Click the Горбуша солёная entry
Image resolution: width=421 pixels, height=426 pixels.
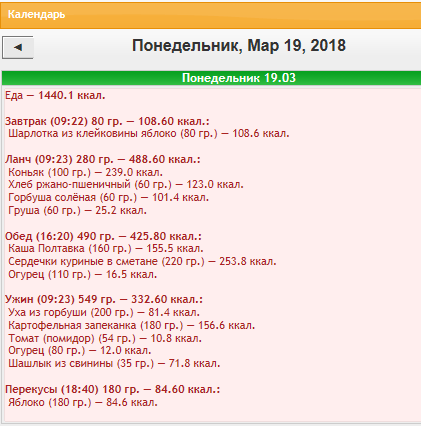pyautogui.click(x=109, y=198)
